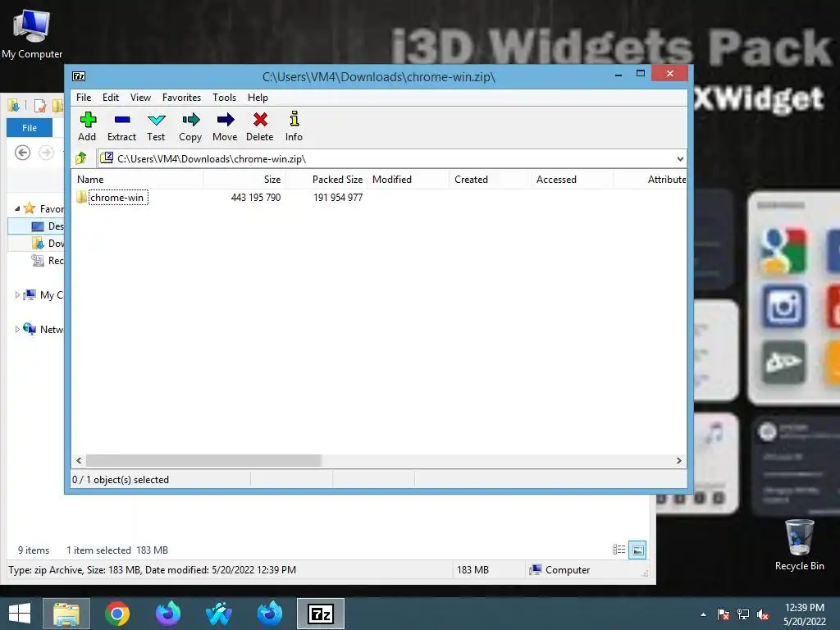Sort by the Created column

491,180
